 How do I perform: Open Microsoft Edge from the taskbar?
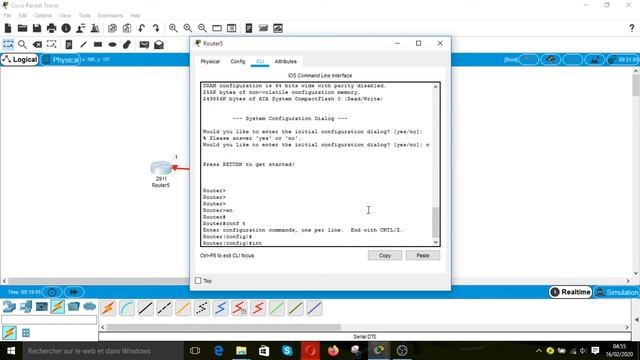tap(218, 351)
